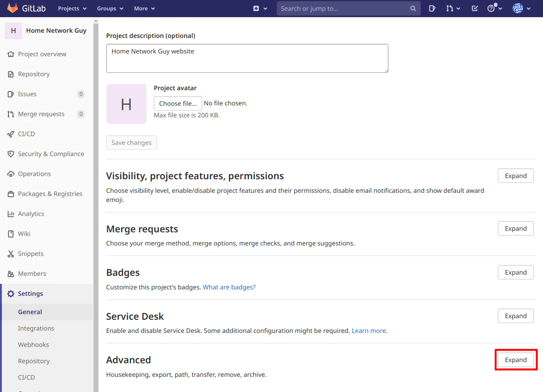Image resolution: width=543 pixels, height=392 pixels.
Task: Open the Help question mark icon
Action: click(491, 8)
